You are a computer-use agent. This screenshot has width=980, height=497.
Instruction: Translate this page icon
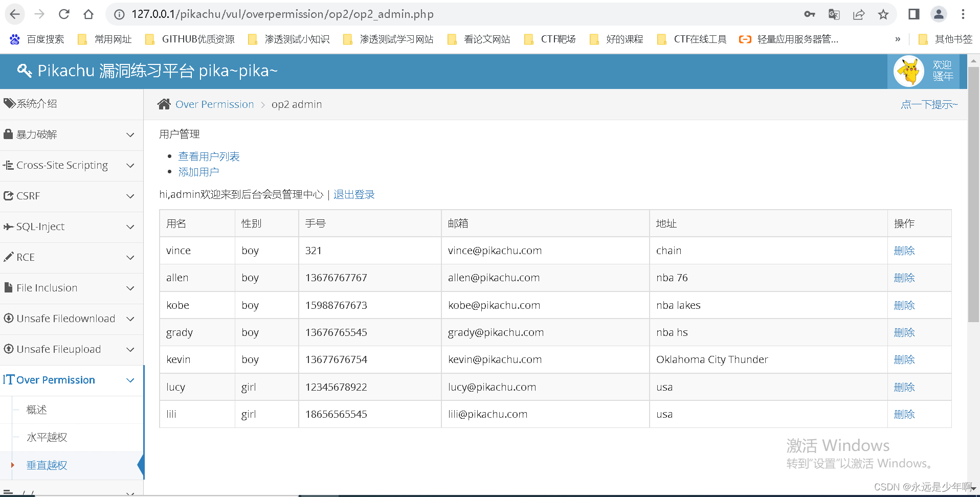pos(834,14)
